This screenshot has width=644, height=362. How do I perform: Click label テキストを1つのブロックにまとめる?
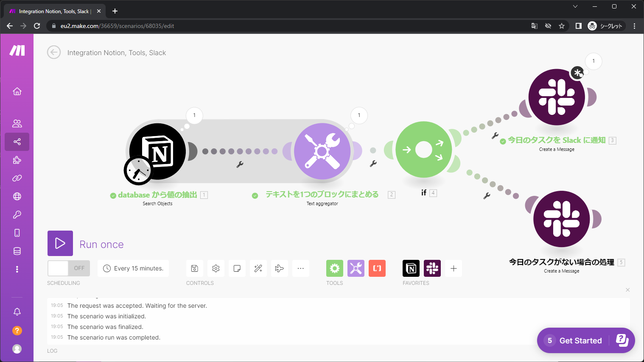click(322, 195)
